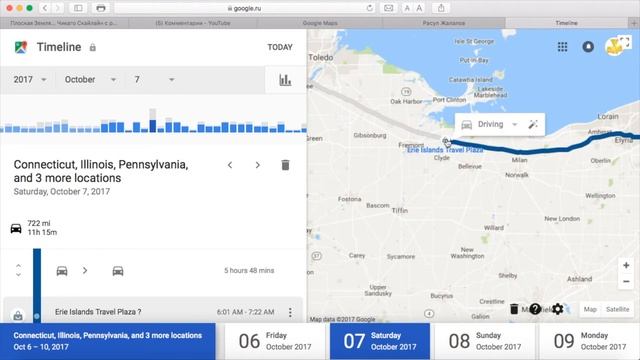
Task: Go to previous day with left chevron
Action: (x=230, y=165)
